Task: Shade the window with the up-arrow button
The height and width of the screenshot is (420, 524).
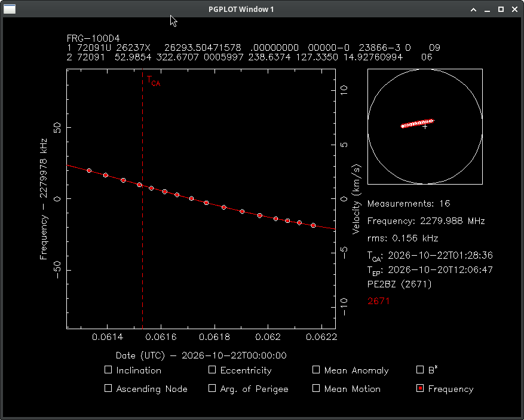Action: (x=473, y=10)
